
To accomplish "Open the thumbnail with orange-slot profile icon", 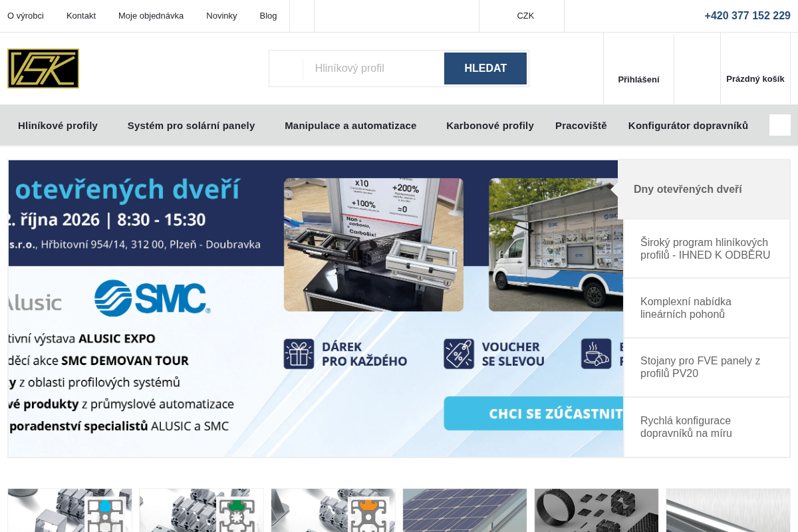I will click(333, 510).
